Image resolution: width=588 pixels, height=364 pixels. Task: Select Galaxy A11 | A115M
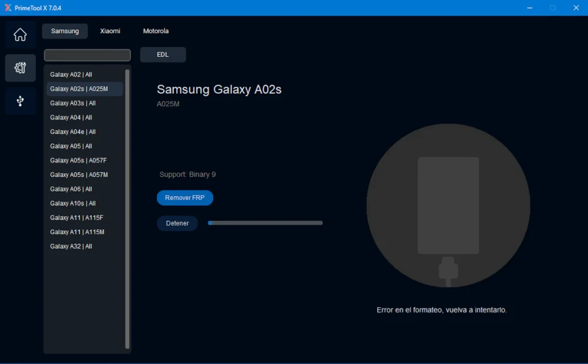pyautogui.click(x=85, y=232)
